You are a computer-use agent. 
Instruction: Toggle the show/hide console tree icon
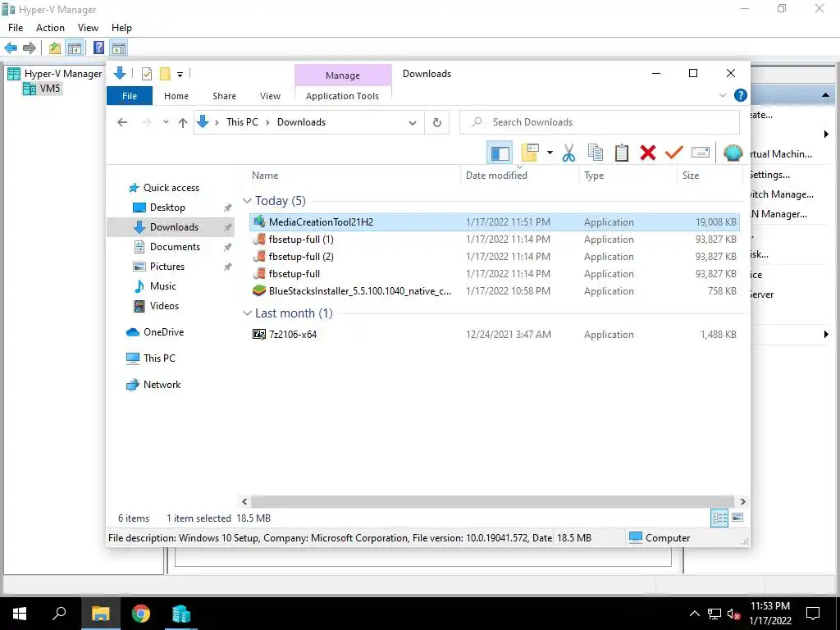point(74,48)
